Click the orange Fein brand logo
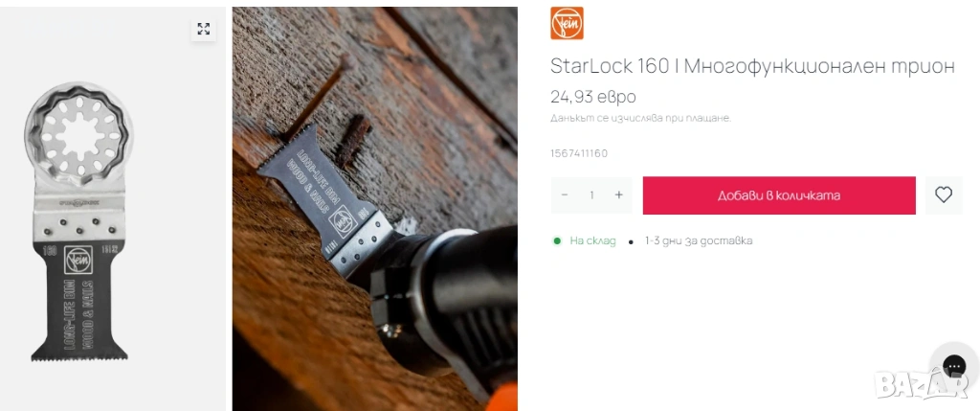Screen dimensions: 980x411 [x=567, y=23]
